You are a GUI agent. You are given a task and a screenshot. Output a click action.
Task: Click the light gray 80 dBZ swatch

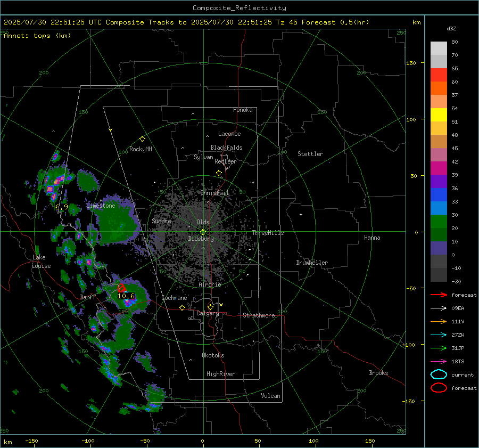point(439,48)
